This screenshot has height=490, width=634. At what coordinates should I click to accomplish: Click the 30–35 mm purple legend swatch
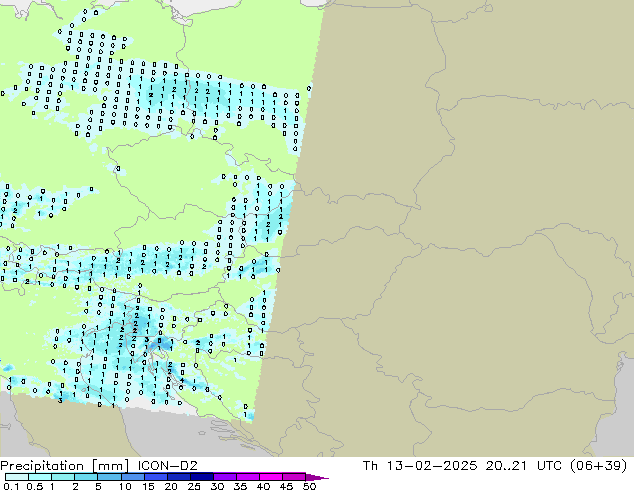click(224, 477)
